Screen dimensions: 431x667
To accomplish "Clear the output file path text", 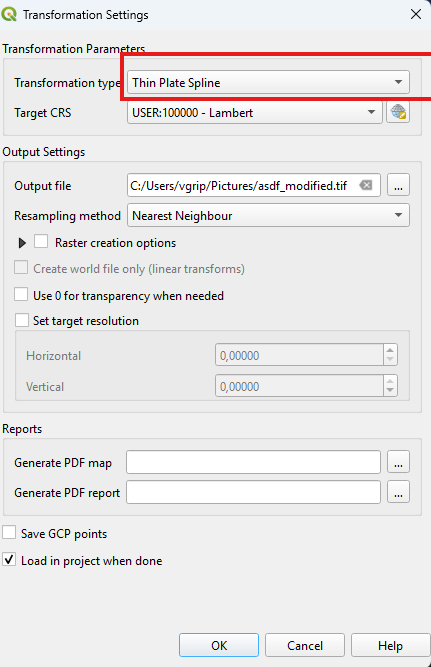I will click(x=365, y=185).
